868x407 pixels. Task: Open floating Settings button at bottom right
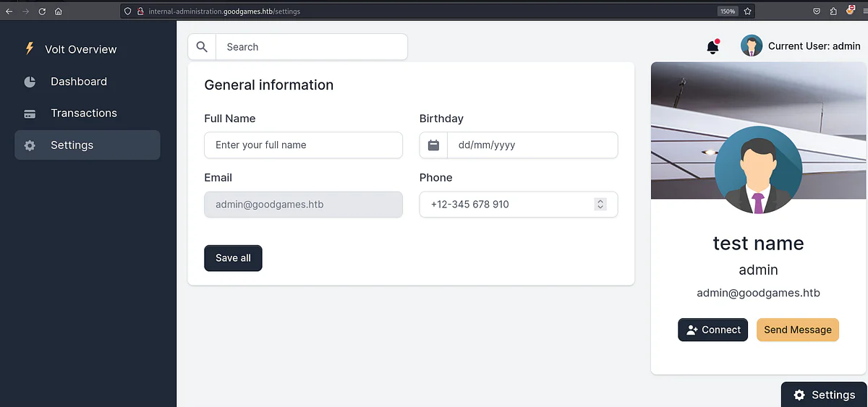pos(824,395)
